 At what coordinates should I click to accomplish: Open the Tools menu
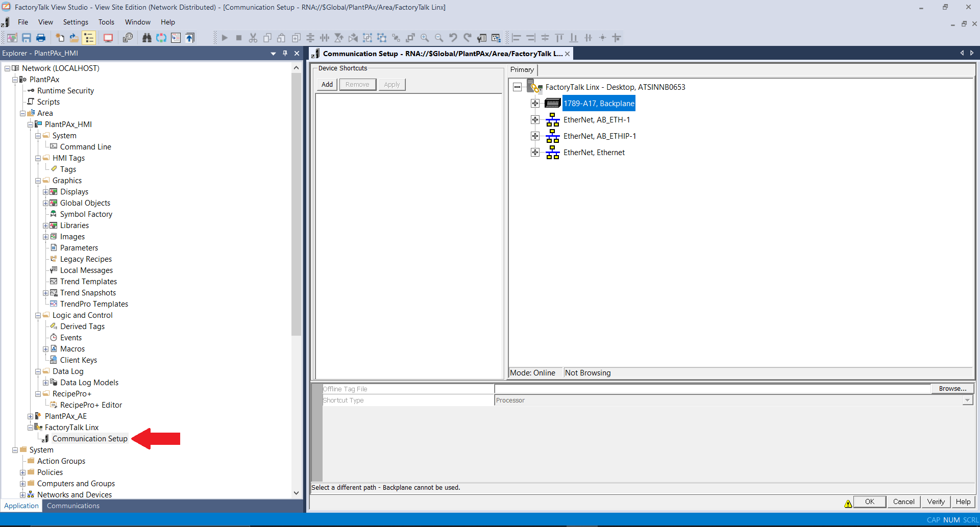click(x=106, y=22)
